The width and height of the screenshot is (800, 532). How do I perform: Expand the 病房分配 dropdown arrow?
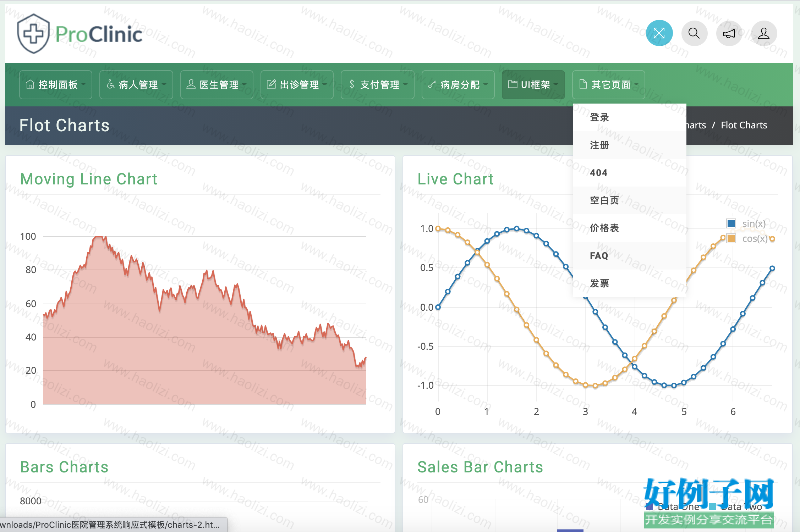(x=486, y=84)
